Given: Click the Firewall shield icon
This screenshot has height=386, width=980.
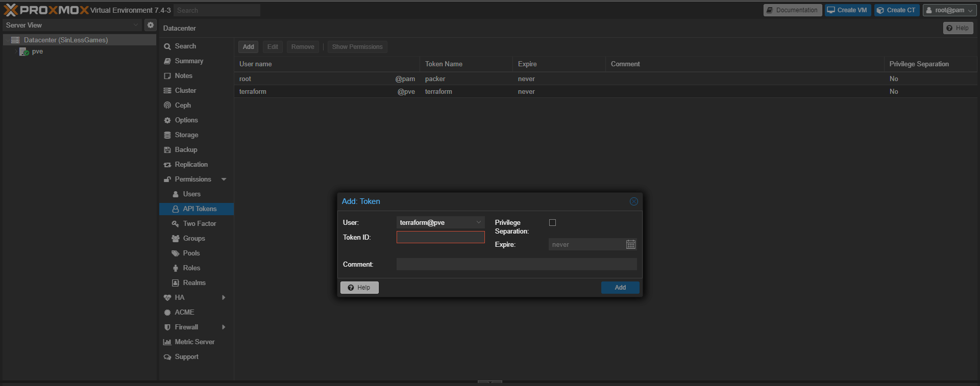Looking at the screenshot, I should [167, 327].
